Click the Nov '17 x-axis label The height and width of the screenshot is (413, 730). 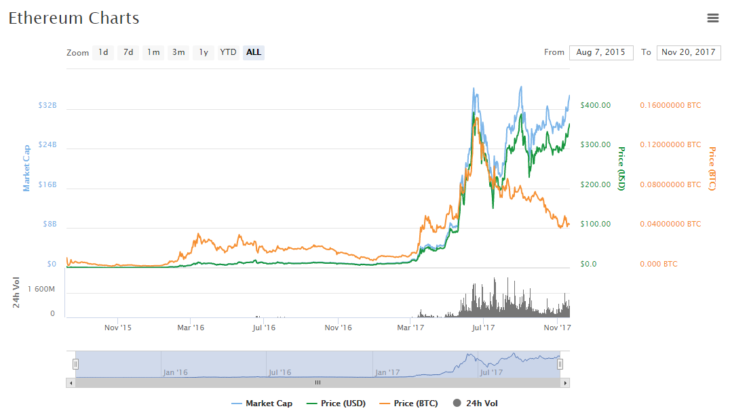tap(557, 328)
